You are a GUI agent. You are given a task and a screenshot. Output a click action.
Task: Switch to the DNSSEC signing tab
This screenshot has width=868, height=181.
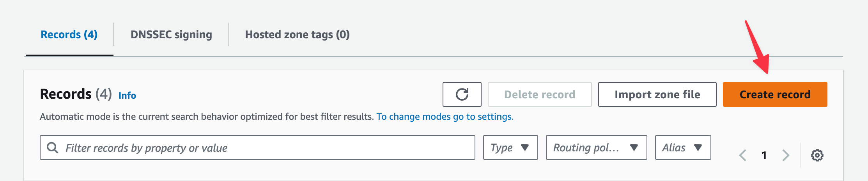(171, 35)
